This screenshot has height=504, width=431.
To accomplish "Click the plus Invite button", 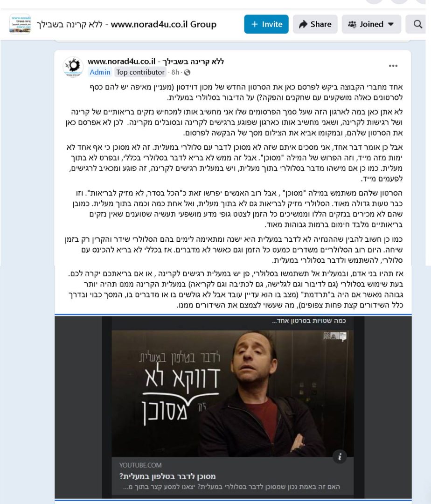I will tap(266, 24).
